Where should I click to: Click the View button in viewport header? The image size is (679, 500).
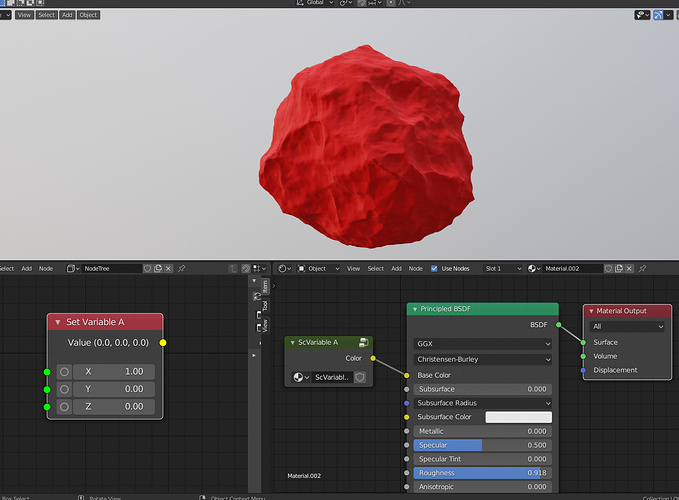point(24,15)
